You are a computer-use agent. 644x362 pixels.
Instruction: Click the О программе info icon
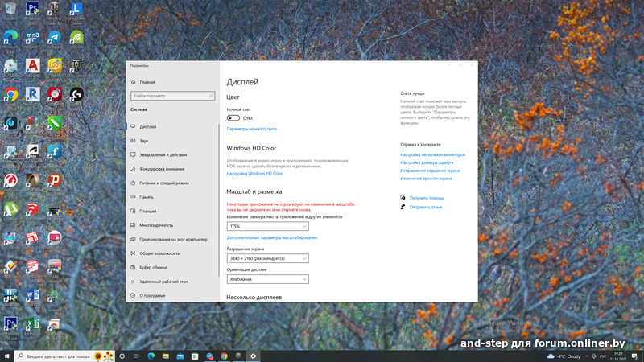click(x=132, y=295)
